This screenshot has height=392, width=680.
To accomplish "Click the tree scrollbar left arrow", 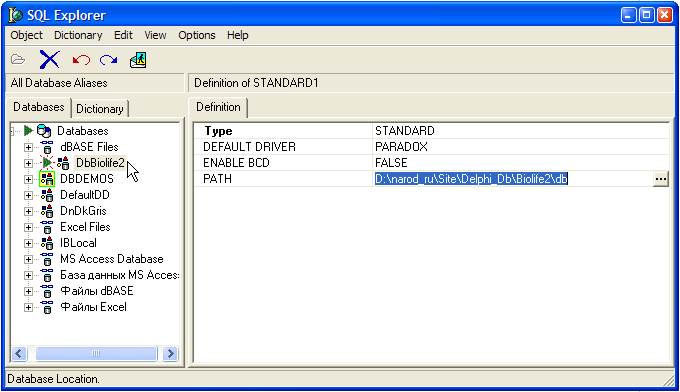I will (x=19, y=353).
